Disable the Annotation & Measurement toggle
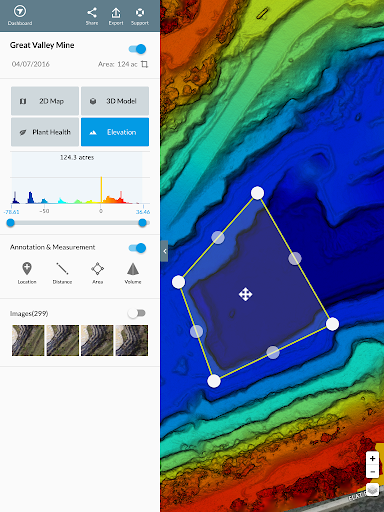Viewport: 384px width, 512px height. (x=137, y=248)
